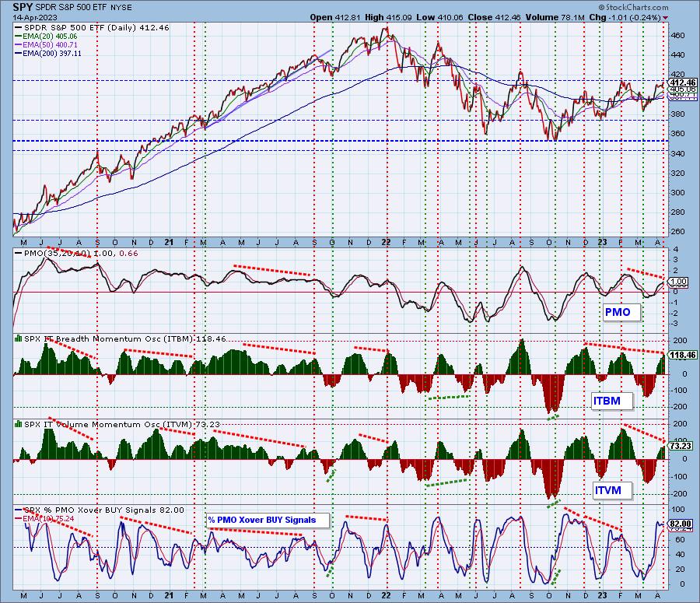Select the 360 price axis label

(677, 134)
